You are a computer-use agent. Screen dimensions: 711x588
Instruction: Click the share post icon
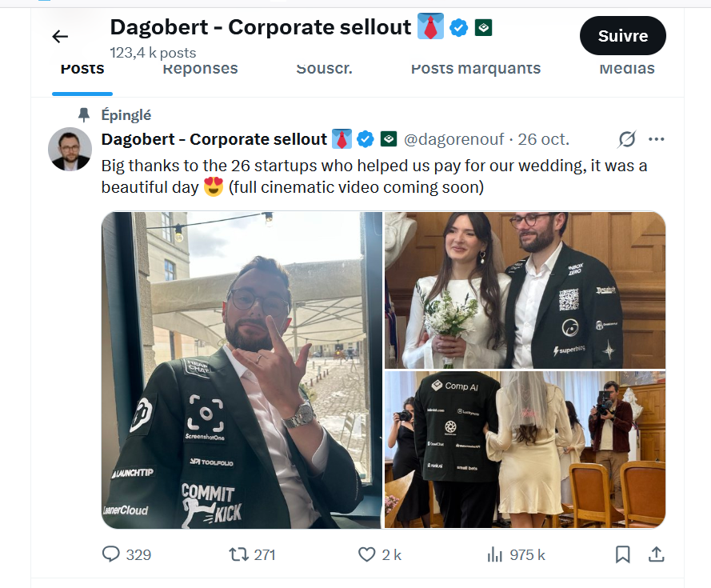click(x=655, y=554)
